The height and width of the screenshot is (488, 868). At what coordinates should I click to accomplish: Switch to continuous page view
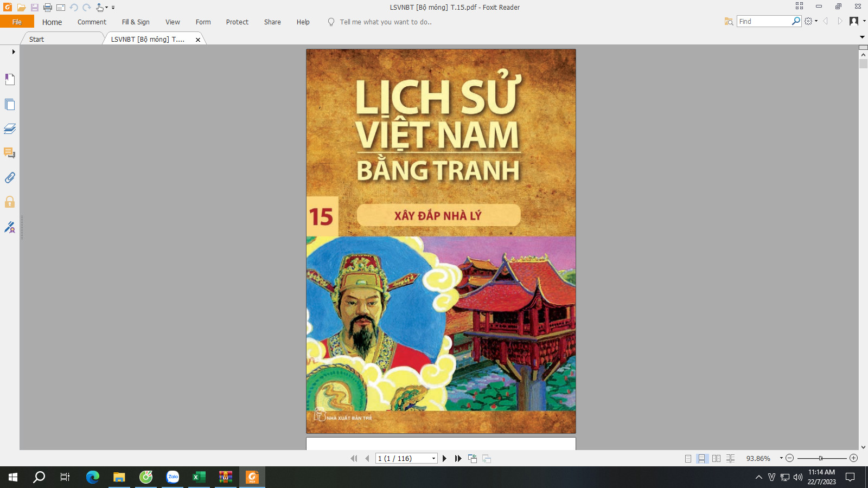tap(702, 458)
